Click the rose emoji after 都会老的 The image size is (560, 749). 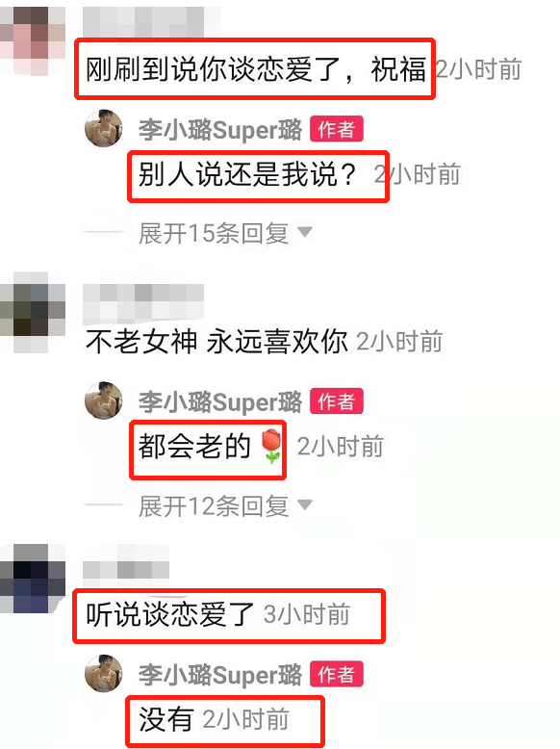[x=271, y=446]
